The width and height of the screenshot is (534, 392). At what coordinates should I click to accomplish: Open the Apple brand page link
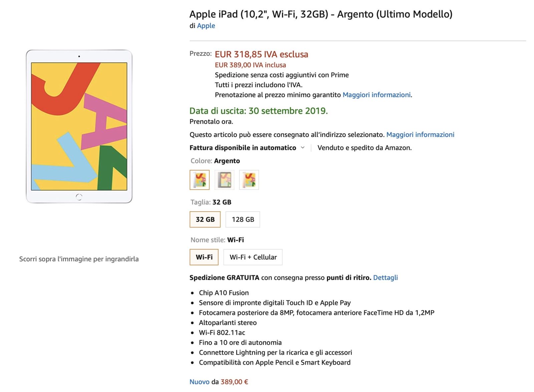206,25
